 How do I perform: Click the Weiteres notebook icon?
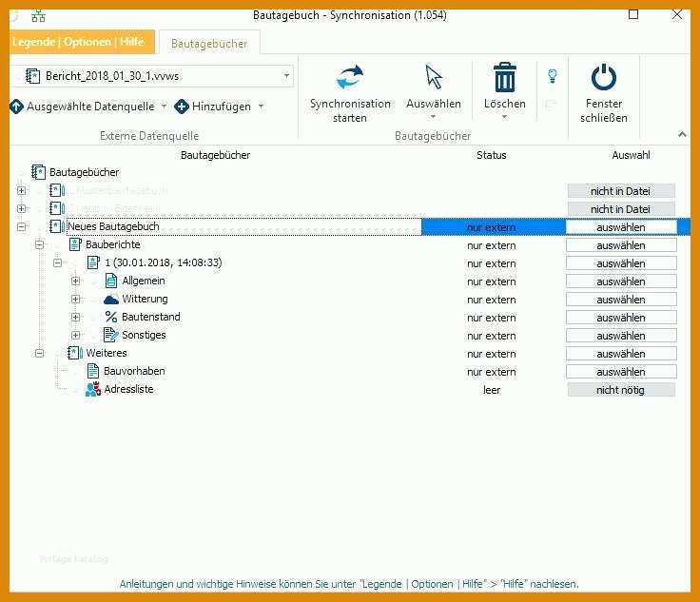pos(75,353)
